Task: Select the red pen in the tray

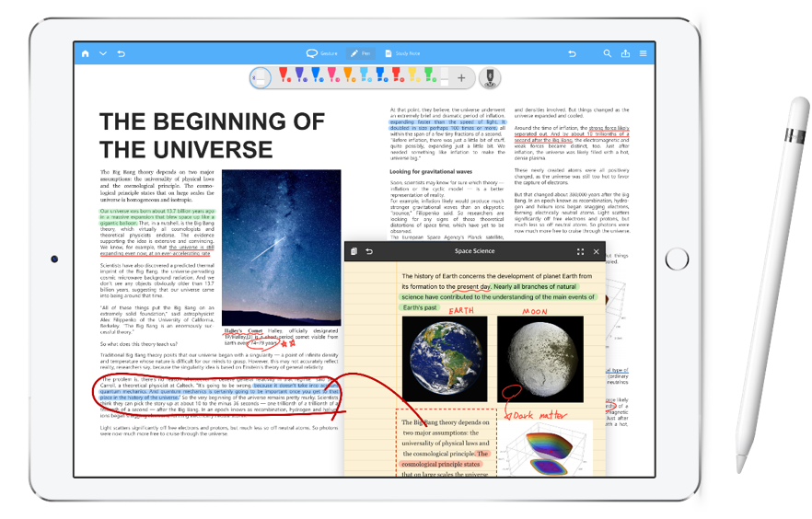Action: tap(284, 75)
